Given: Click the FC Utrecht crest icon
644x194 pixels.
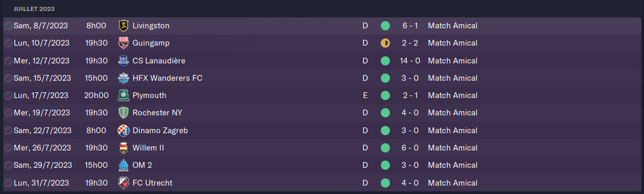Looking at the screenshot, I should pos(124,183).
